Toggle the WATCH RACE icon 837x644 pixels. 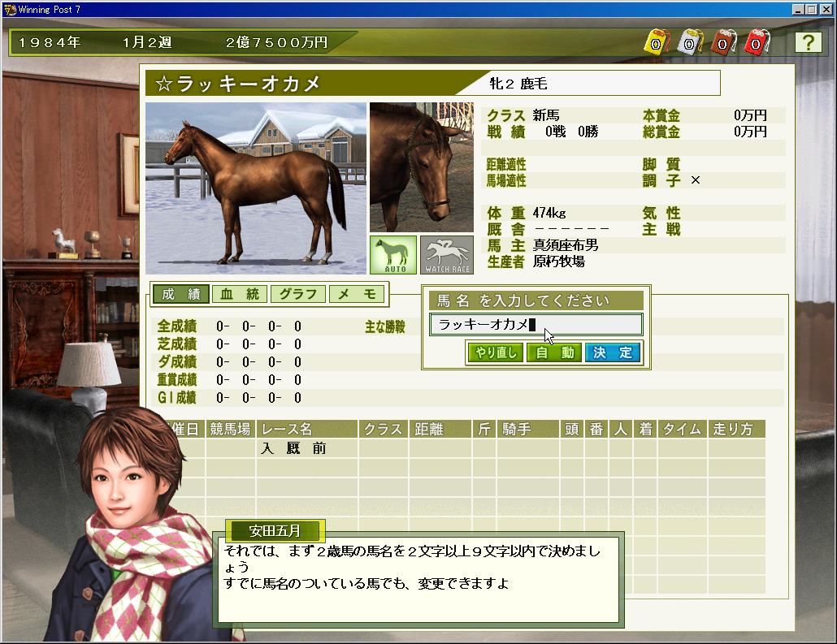point(447,255)
